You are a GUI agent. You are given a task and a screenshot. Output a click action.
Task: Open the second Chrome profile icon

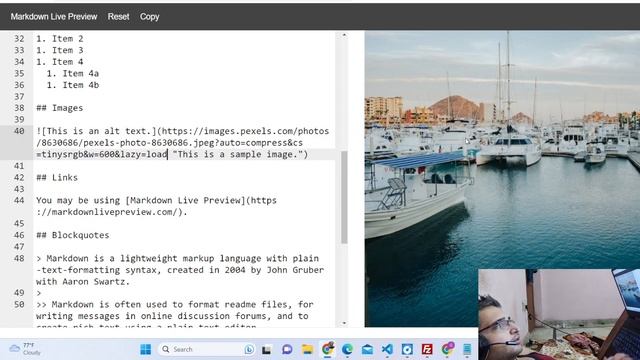(447, 349)
